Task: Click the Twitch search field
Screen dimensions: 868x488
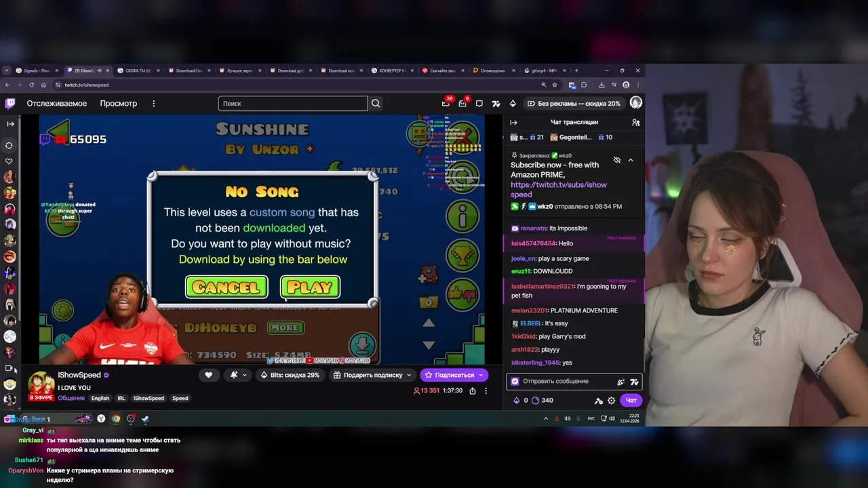Action: pos(293,103)
